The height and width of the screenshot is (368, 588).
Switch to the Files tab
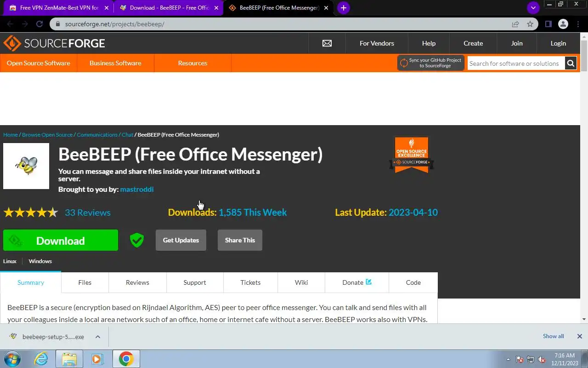pyautogui.click(x=85, y=282)
